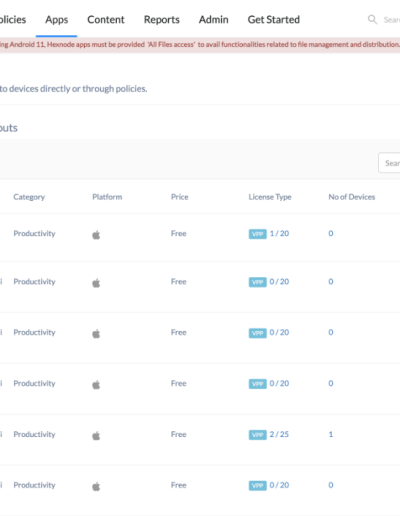Click the search magnifier icon in top bar
The height and width of the screenshot is (516, 400).
coord(372,20)
